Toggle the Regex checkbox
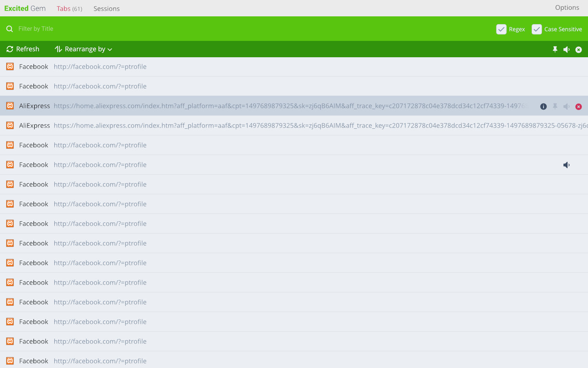 click(501, 29)
